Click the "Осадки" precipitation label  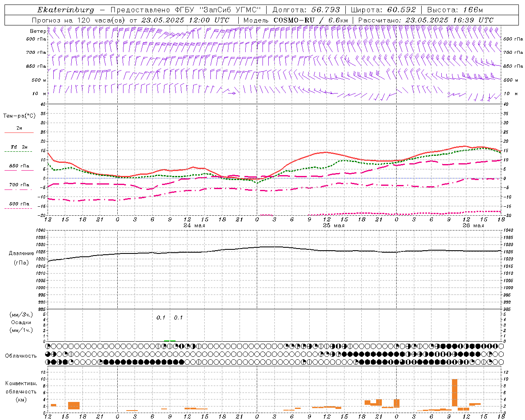pyautogui.click(x=21, y=322)
